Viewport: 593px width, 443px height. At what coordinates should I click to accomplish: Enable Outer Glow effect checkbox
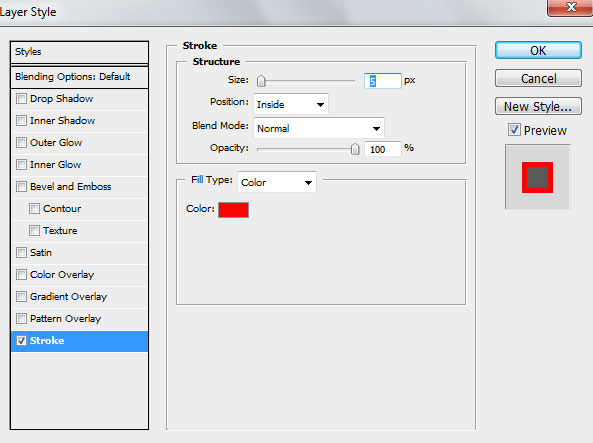(x=22, y=143)
